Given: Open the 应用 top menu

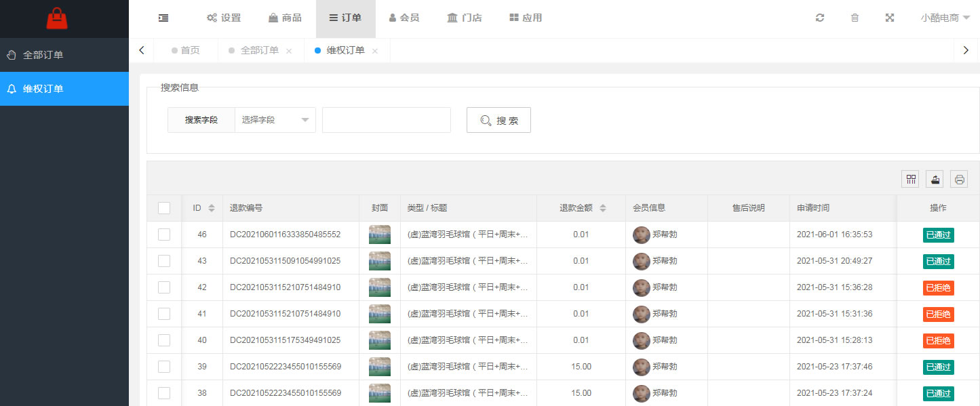Looking at the screenshot, I should point(526,18).
